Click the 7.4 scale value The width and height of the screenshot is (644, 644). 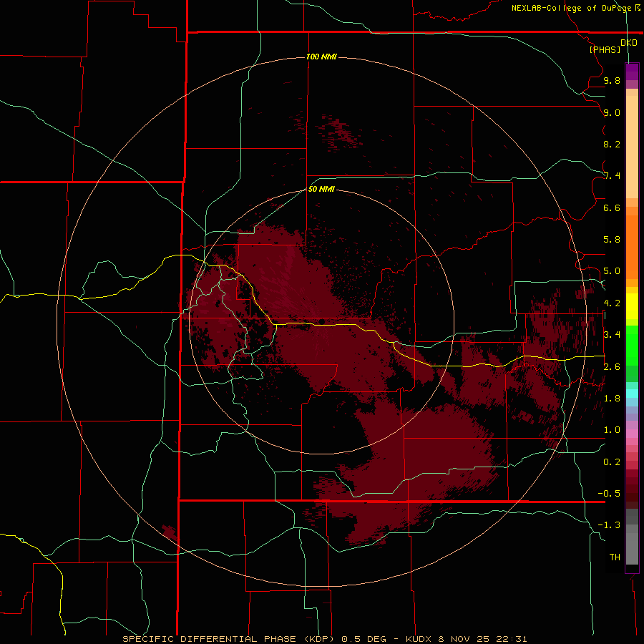[x=612, y=176]
